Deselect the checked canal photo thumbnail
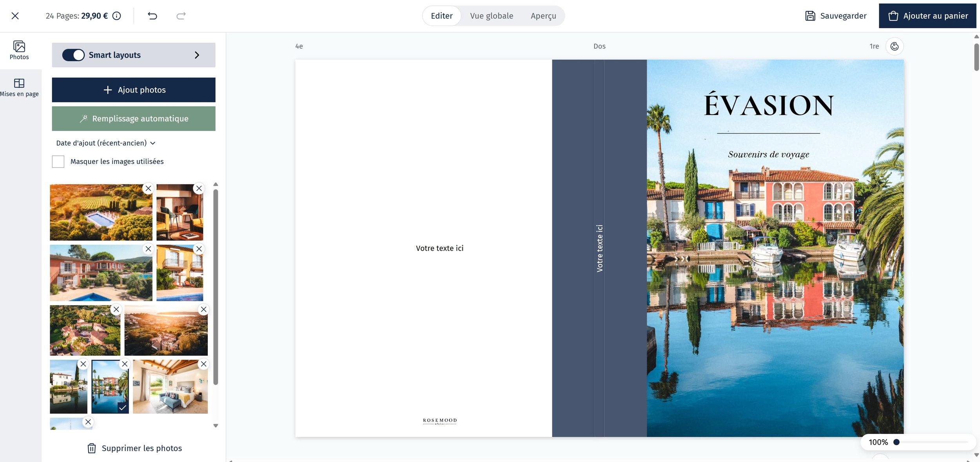The height and width of the screenshot is (462, 980). coord(110,387)
